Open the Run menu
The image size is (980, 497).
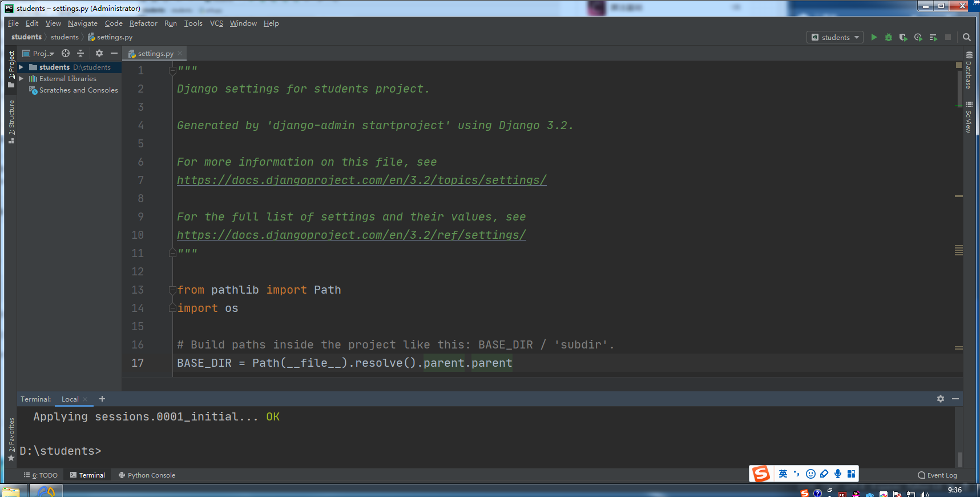171,23
